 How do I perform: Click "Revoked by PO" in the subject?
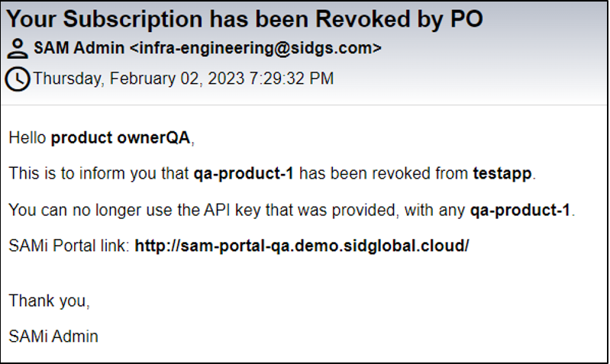coord(399,19)
